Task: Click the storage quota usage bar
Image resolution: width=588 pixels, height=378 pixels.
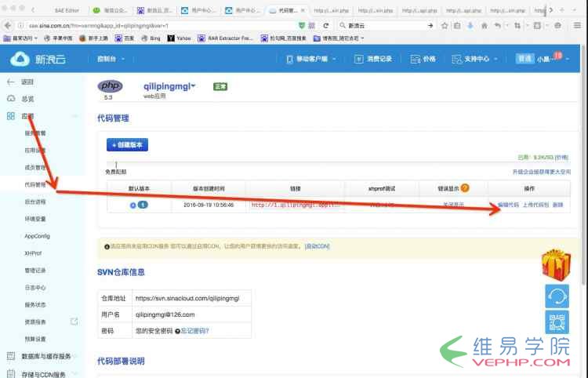Action: [x=337, y=163]
